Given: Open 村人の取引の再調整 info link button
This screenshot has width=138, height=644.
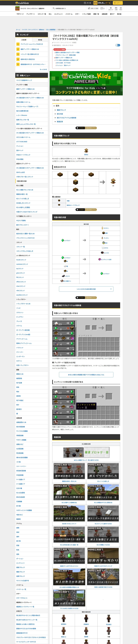Looking at the screenshot, I should (x=86, y=375).
